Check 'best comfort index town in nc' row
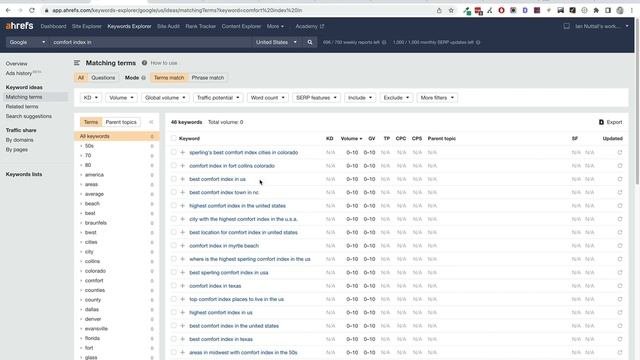 173,192
